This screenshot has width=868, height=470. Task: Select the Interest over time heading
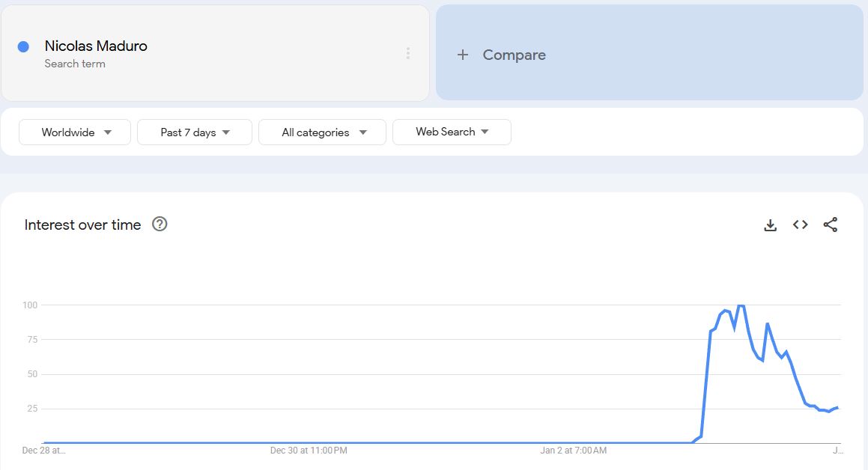click(x=82, y=225)
